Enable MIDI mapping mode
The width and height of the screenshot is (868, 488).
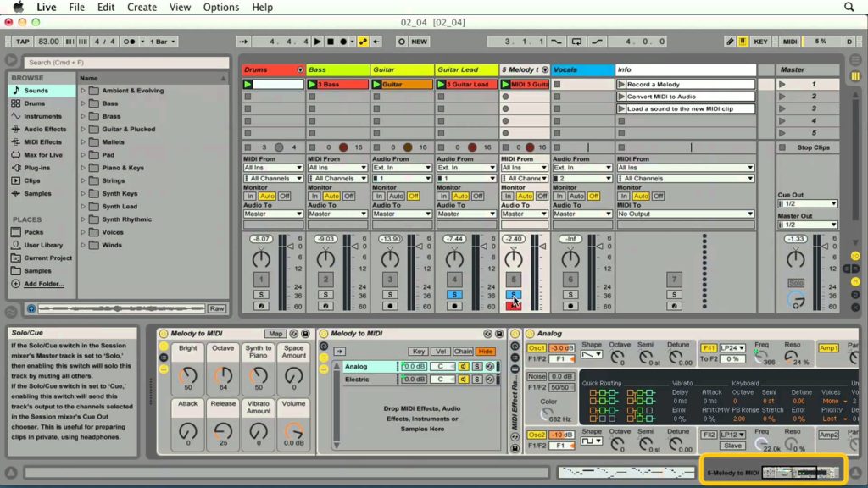coord(789,41)
